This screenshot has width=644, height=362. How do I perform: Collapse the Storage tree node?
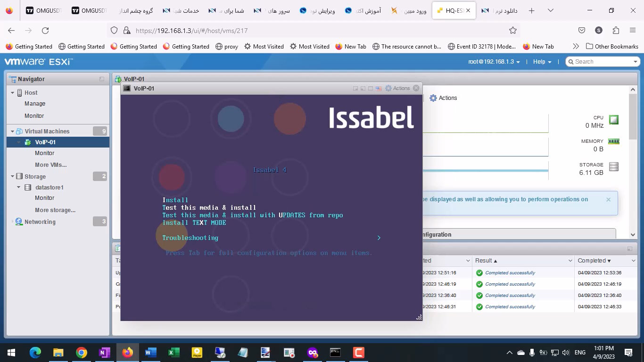(13, 177)
